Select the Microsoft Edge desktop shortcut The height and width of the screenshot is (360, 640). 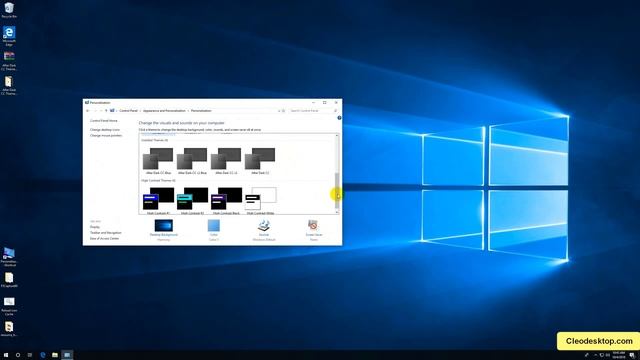pyautogui.click(x=9, y=36)
